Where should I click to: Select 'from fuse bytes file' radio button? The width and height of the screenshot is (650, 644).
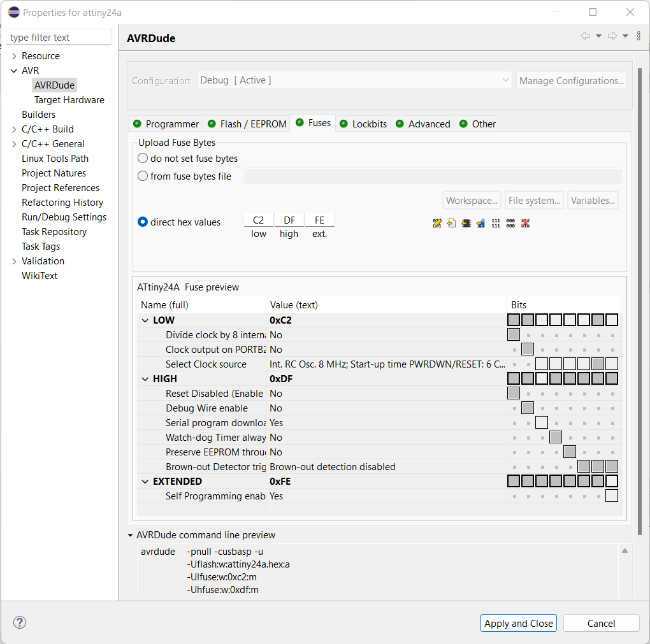(x=143, y=176)
